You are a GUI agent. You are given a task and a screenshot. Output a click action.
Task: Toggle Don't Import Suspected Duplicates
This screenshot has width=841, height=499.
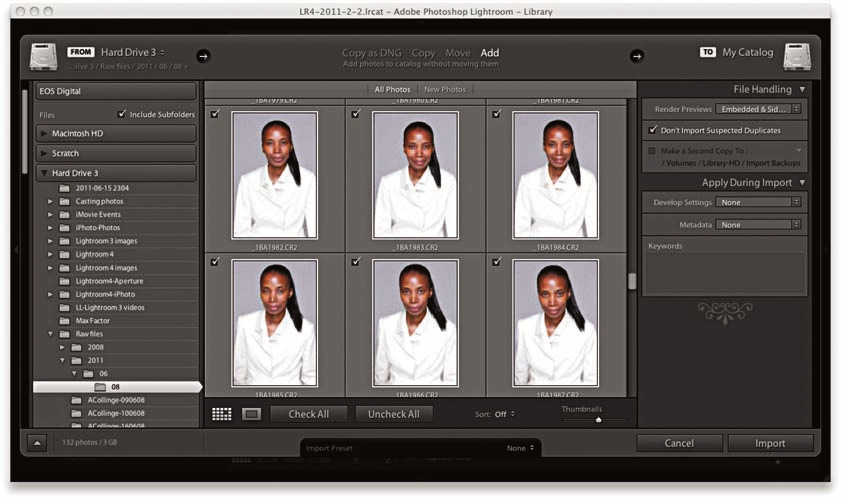pyautogui.click(x=653, y=130)
